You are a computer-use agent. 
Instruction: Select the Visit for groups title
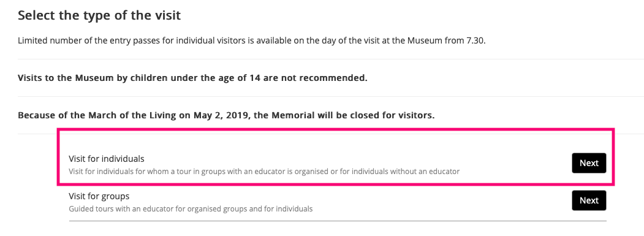[x=99, y=196]
